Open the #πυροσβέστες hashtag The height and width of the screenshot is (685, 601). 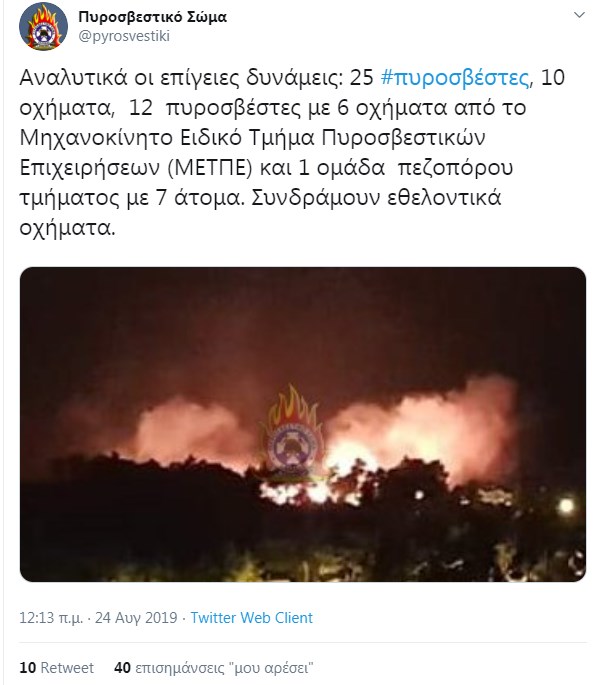[456, 78]
